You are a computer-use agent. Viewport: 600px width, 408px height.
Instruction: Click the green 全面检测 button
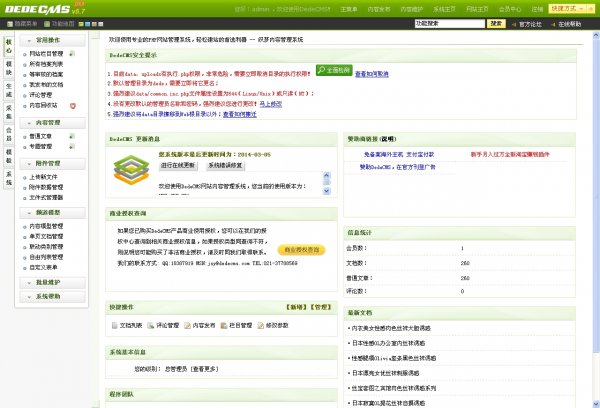click(x=334, y=70)
